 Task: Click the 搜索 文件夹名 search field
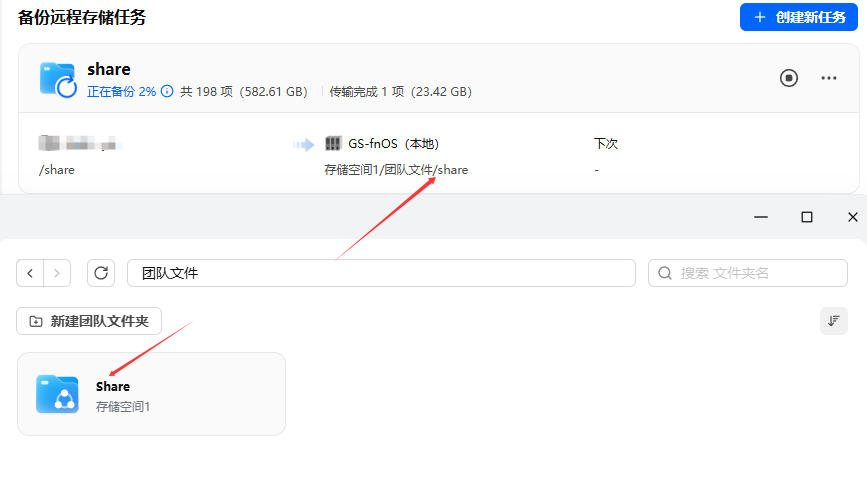[748, 273]
